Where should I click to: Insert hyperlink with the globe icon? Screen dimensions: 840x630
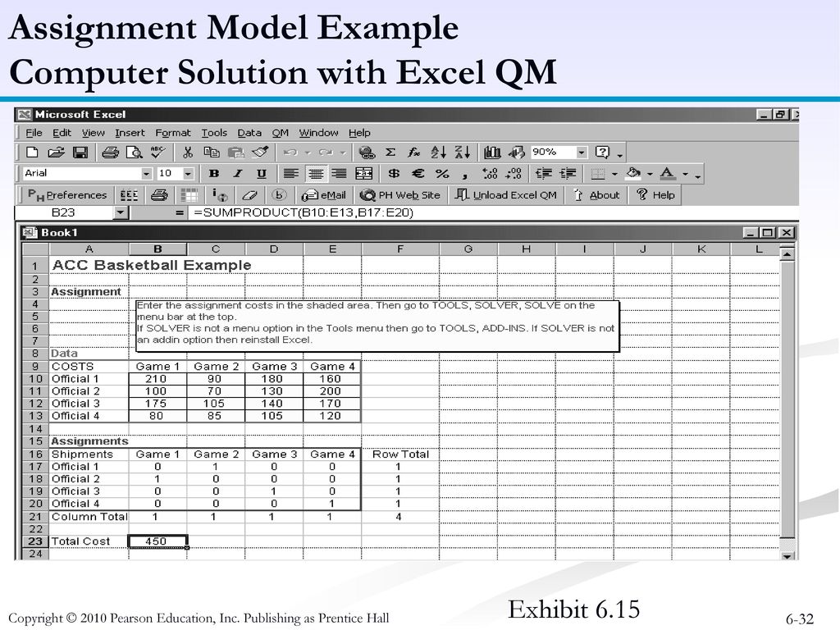pos(367,153)
